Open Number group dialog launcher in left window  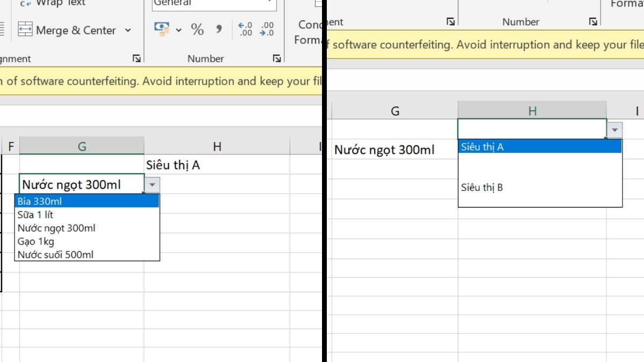point(276,58)
